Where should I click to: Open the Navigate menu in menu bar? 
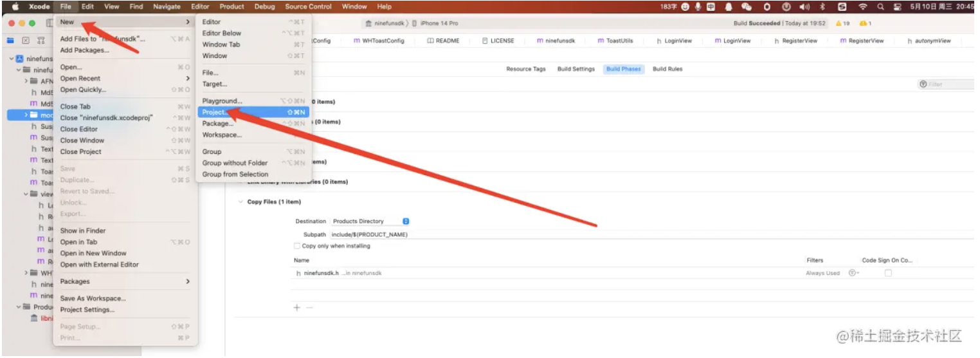point(167,6)
